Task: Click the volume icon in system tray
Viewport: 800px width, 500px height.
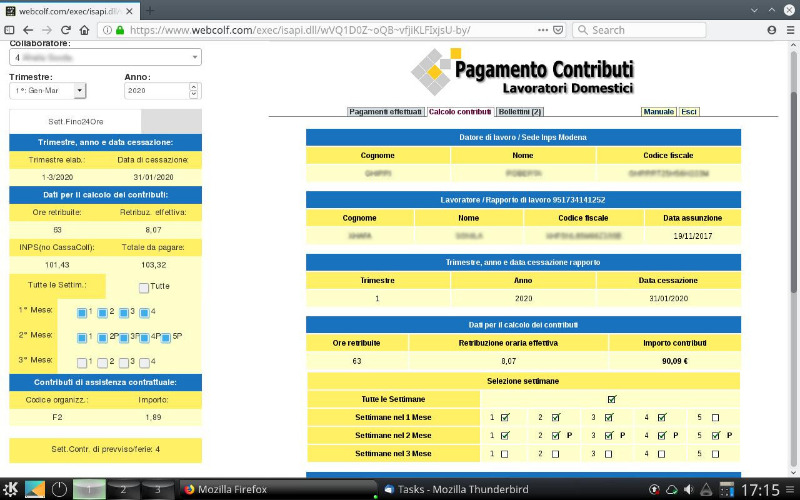Action: tap(687, 489)
